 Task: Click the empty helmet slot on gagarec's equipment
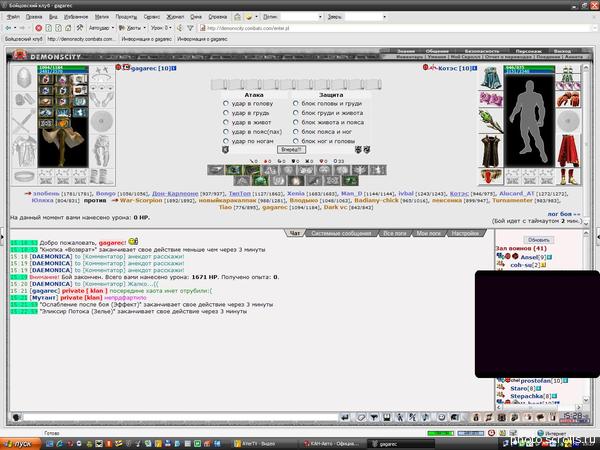pyautogui.click(x=24, y=78)
